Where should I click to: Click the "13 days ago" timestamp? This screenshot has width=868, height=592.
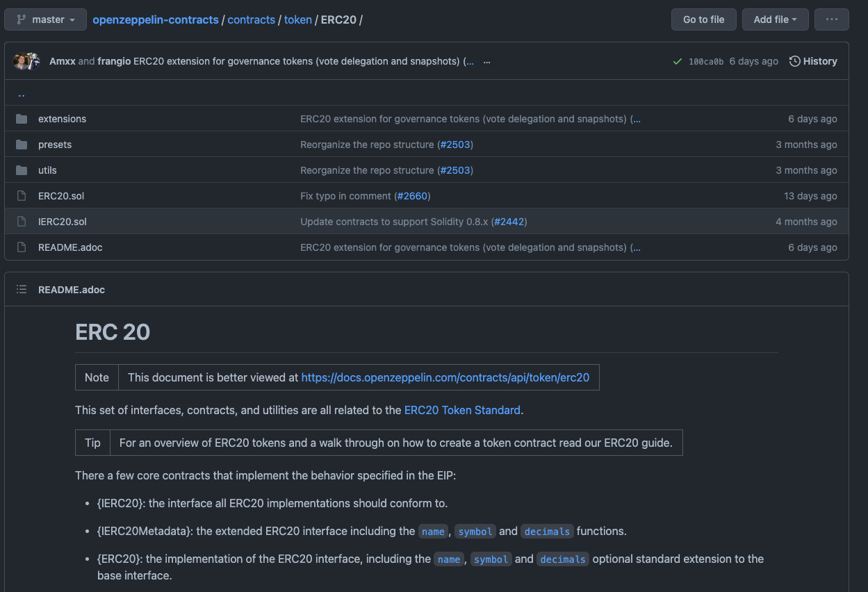tap(810, 196)
